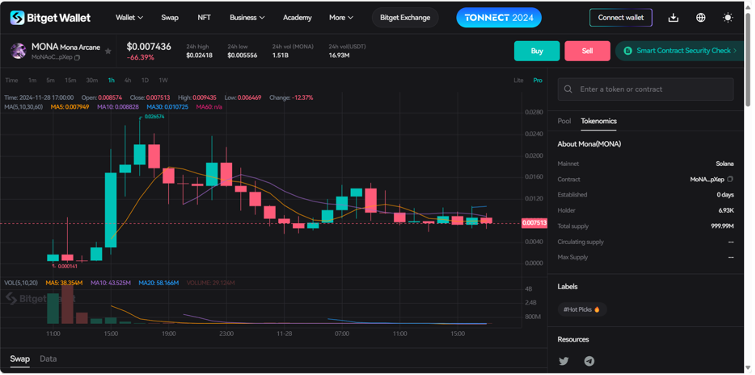The height and width of the screenshot is (375, 755).
Task: Toggle light theme with sun icon
Action: point(728,18)
